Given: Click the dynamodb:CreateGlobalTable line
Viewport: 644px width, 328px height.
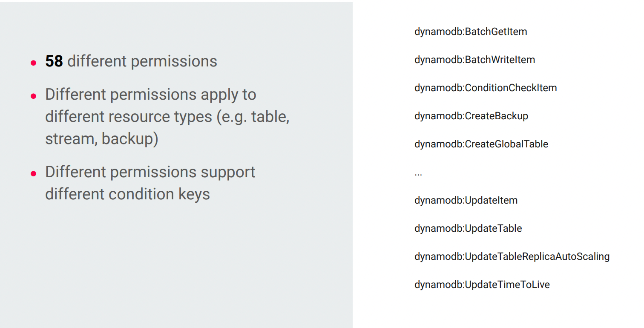Looking at the screenshot, I should coord(481,144).
